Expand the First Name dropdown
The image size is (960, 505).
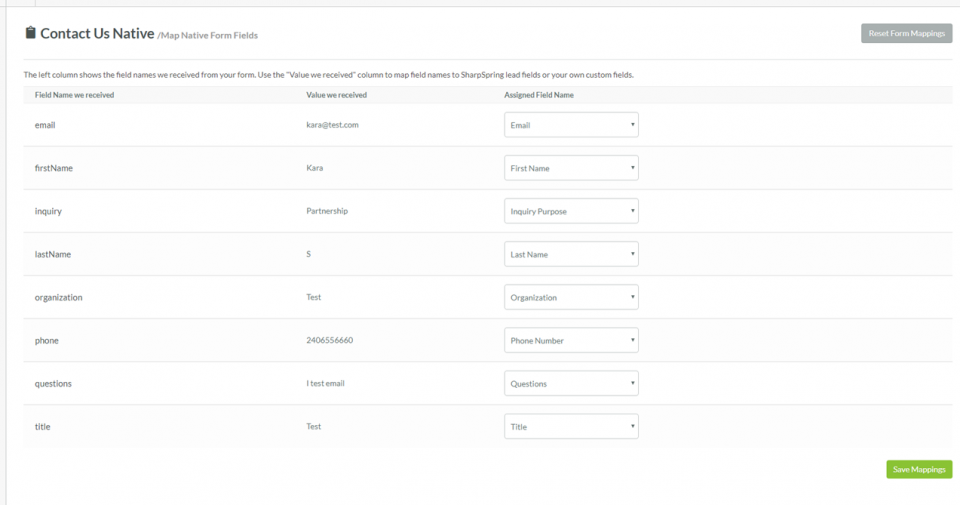571,168
